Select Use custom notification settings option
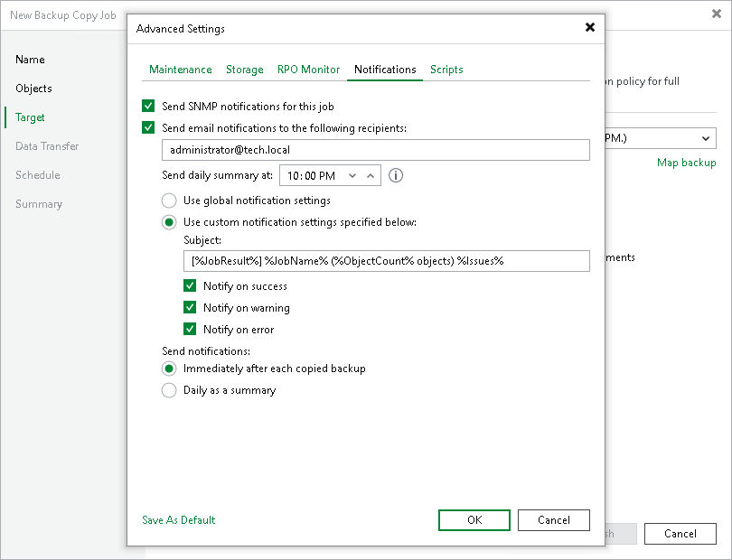Viewport: 732px width, 560px height. 169,222
